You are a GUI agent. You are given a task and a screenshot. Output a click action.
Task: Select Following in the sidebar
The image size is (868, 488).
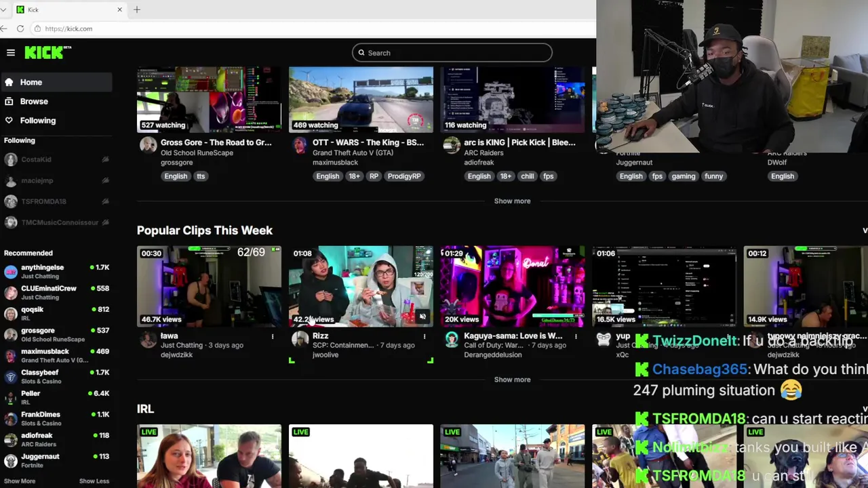pos(56,120)
